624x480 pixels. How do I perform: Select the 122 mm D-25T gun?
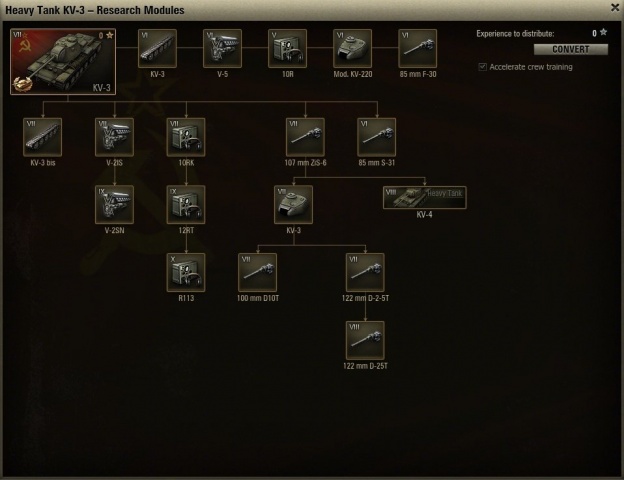click(365, 341)
